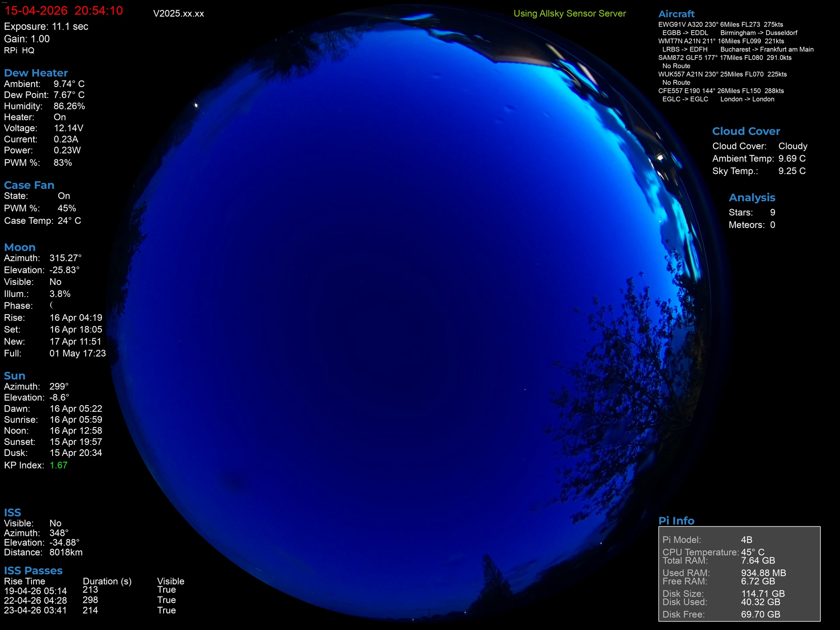Click the bright star near upper-left sky edge
Screen dimensions: 840x630
(196, 105)
